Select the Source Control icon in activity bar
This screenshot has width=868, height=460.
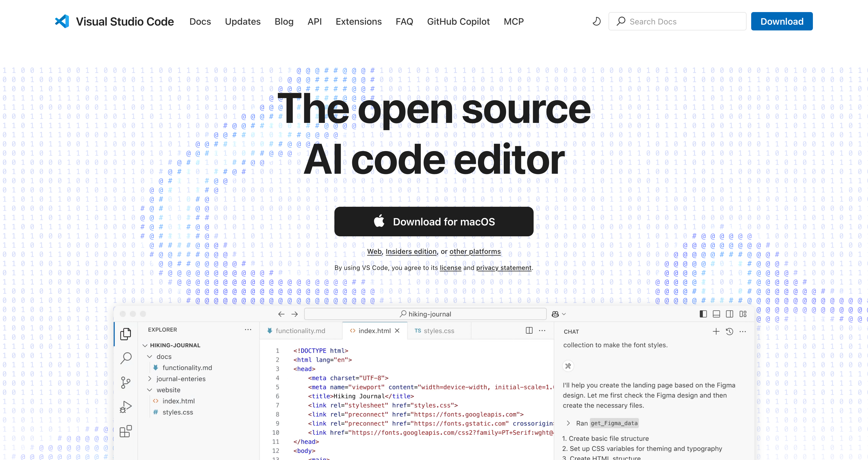[x=126, y=382]
